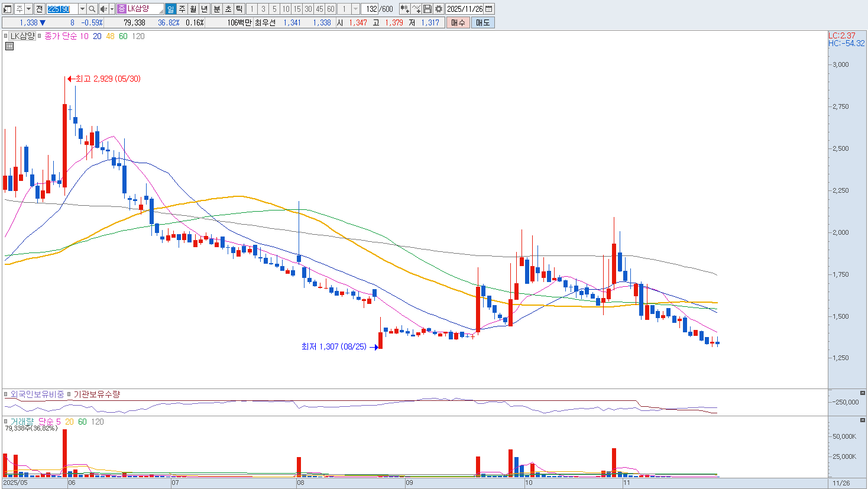Open the stock code history dropdown

pyautogui.click(x=82, y=9)
